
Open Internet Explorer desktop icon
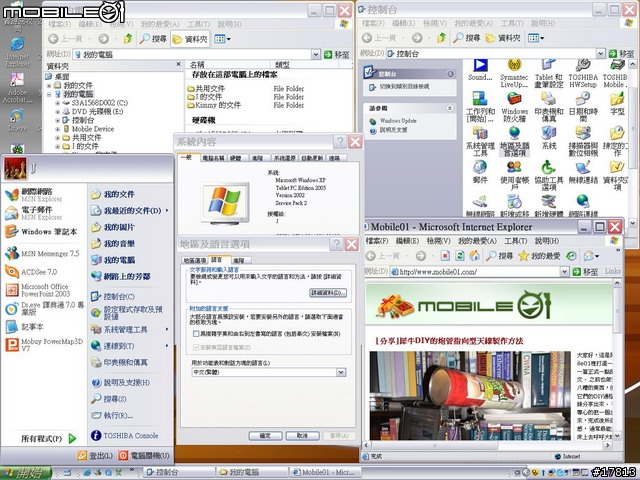[x=17, y=52]
